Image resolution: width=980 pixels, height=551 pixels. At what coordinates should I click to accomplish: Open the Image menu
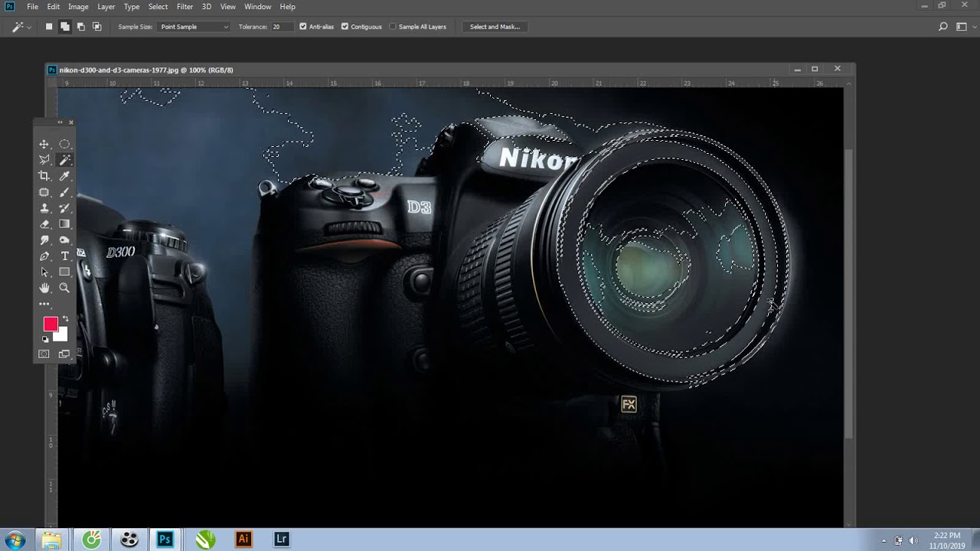point(78,7)
